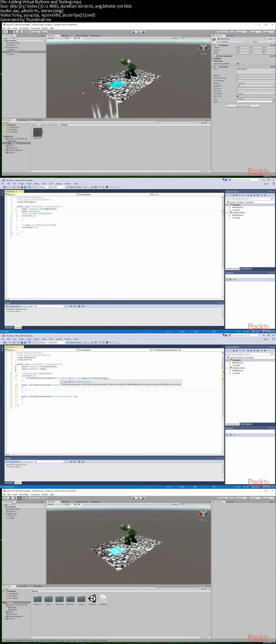Open the Tag dropdown showing Untagged

233,42
